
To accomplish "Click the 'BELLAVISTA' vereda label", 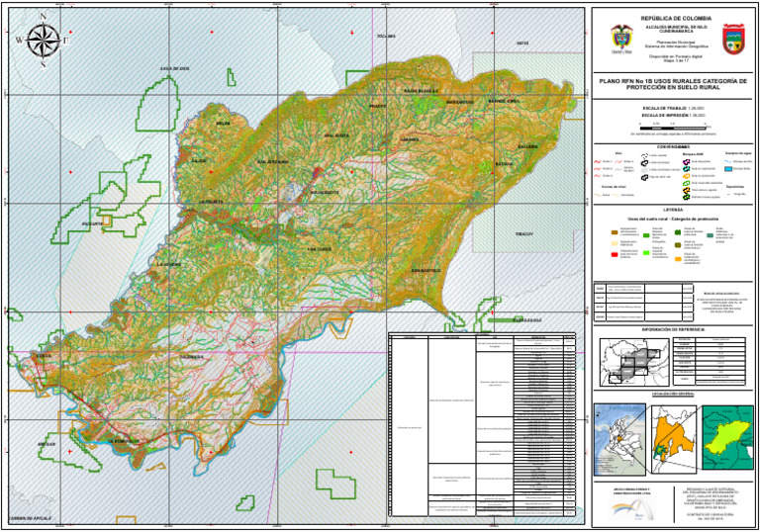I will pyautogui.click(x=336, y=135).
